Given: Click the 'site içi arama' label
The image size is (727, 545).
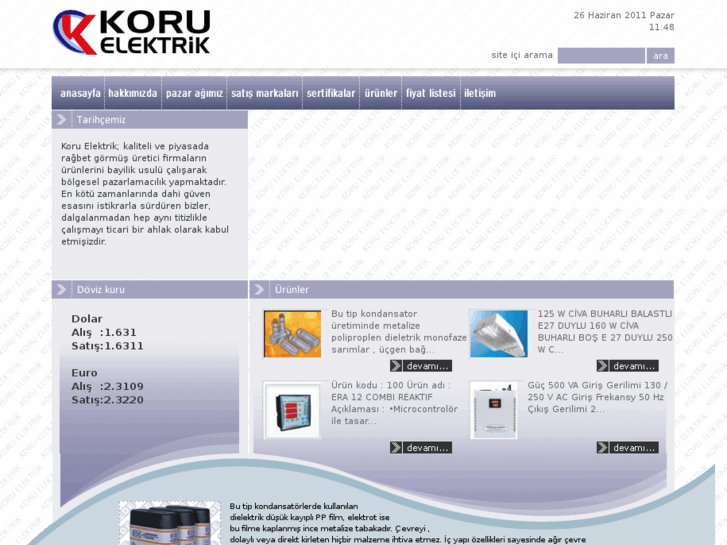Looking at the screenshot, I should (522, 55).
